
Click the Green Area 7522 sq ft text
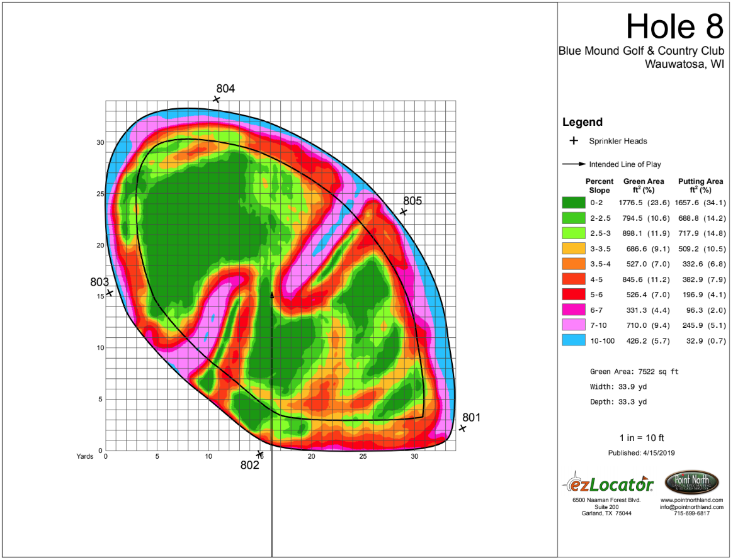pyautogui.click(x=634, y=372)
